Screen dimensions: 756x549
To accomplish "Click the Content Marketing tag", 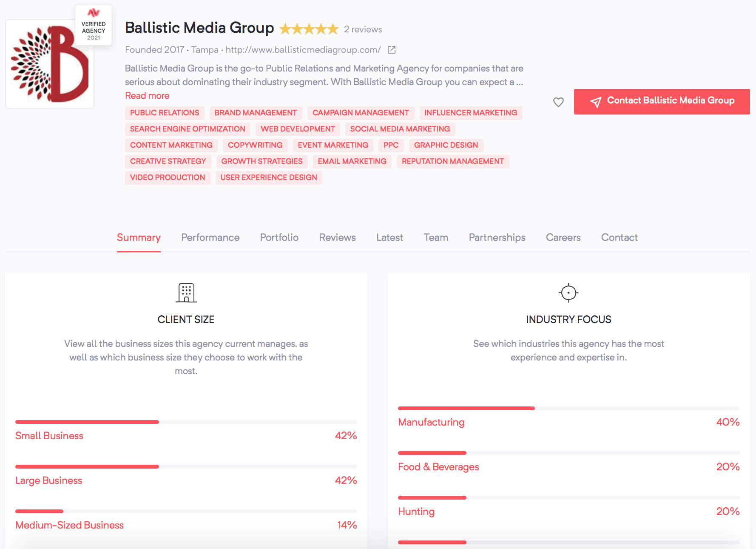I will click(171, 145).
